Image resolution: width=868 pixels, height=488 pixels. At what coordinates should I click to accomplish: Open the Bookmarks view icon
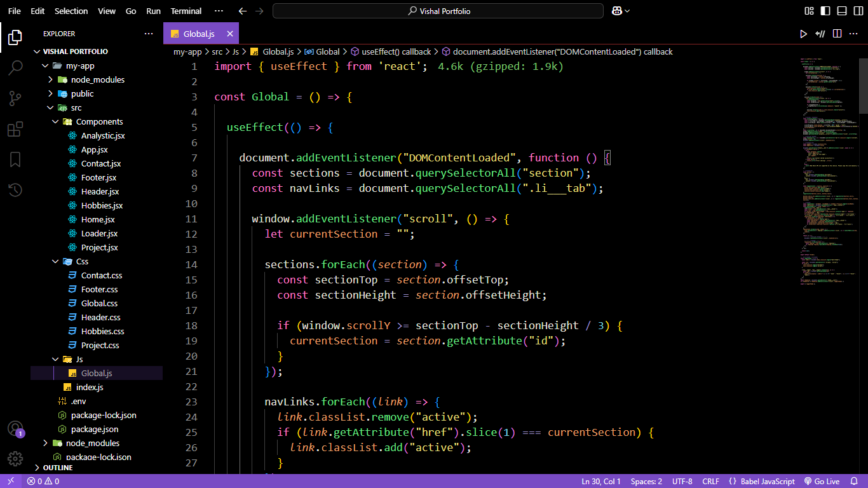[x=15, y=159]
